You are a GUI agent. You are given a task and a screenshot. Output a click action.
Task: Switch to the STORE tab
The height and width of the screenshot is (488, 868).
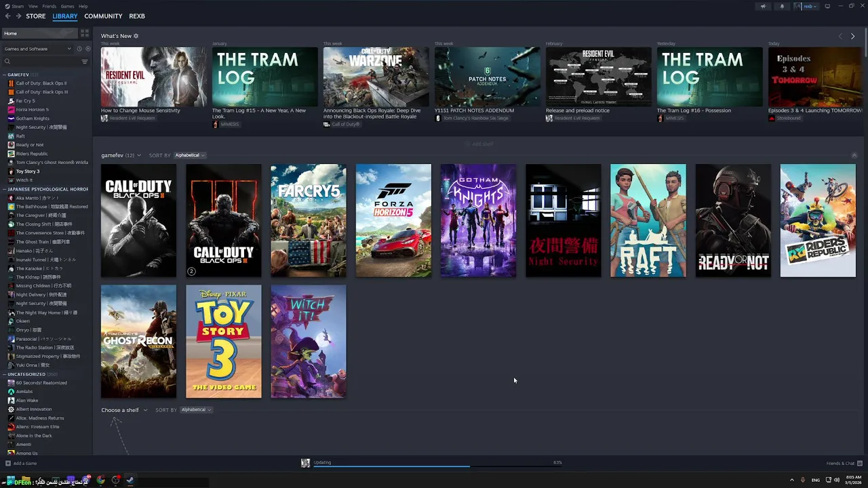click(x=36, y=16)
